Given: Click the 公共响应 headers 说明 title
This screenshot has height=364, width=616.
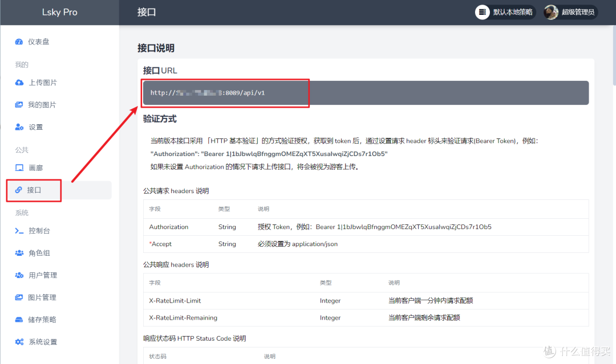Looking at the screenshot, I should [x=176, y=265].
